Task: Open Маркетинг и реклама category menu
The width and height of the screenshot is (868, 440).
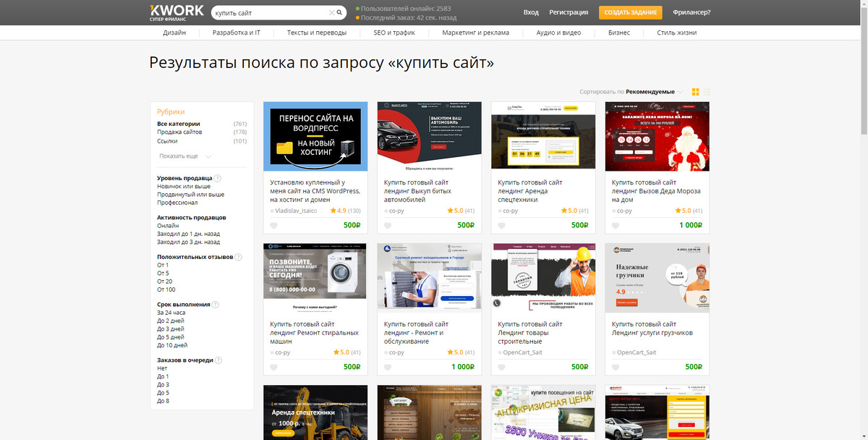Action: tap(476, 33)
